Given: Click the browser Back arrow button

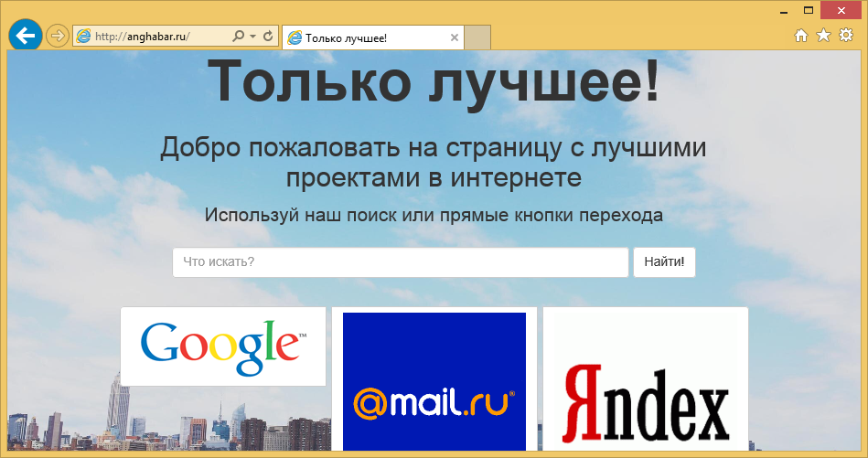Looking at the screenshot, I should 26,36.
